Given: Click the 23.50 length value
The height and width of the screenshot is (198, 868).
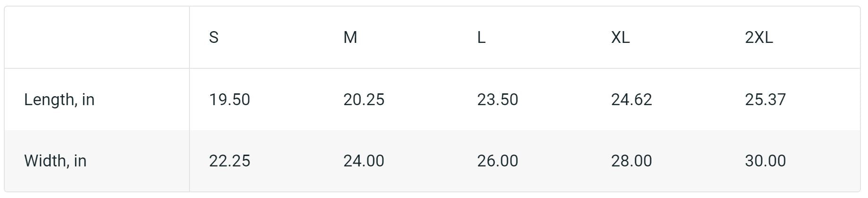Looking at the screenshot, I should tap(497, 99).
